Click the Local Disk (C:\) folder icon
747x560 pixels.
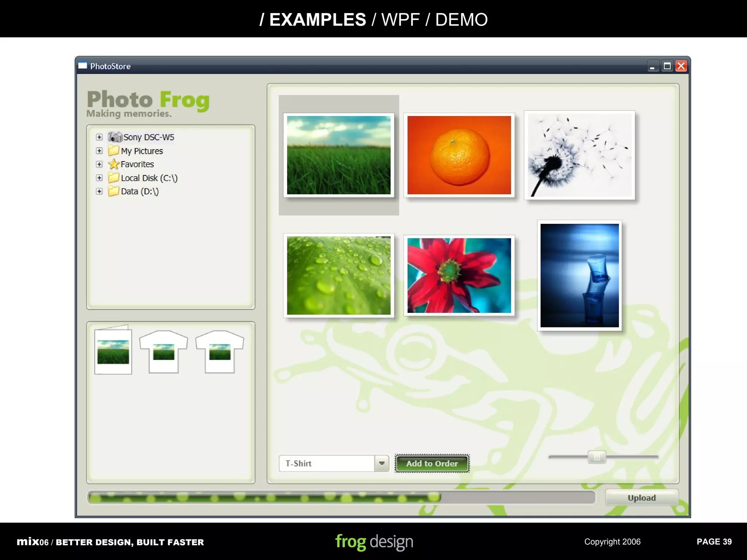(x=113, y=178)
